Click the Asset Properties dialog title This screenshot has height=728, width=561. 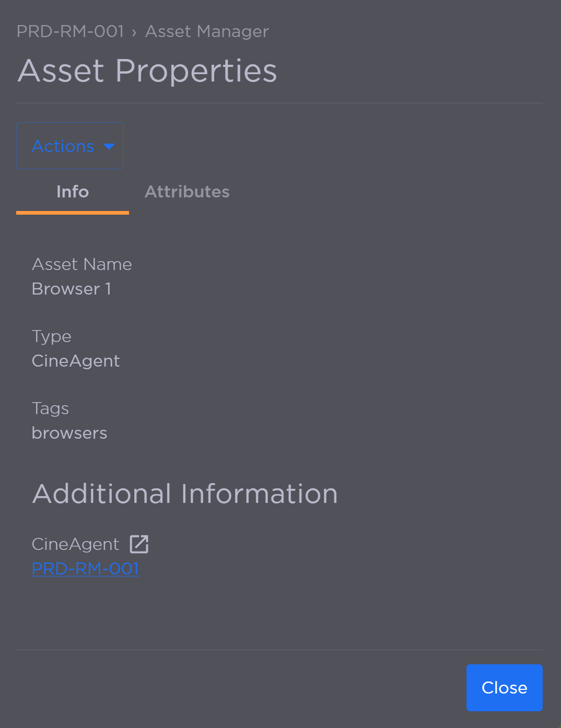(x=147, y=71)
